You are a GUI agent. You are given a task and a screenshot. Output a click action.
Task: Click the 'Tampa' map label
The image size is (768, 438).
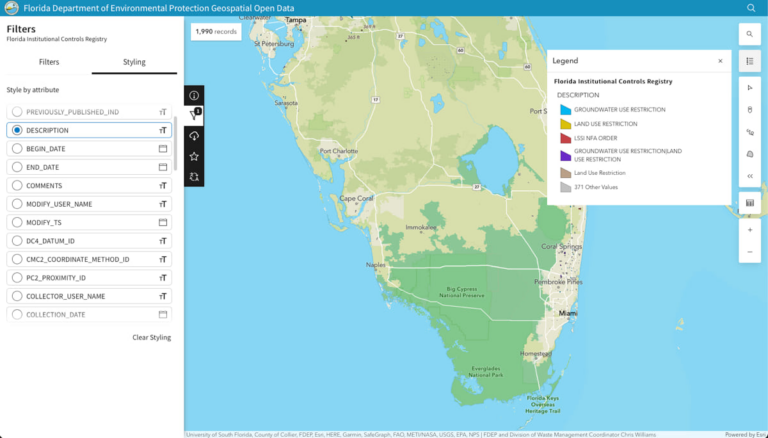295,20
